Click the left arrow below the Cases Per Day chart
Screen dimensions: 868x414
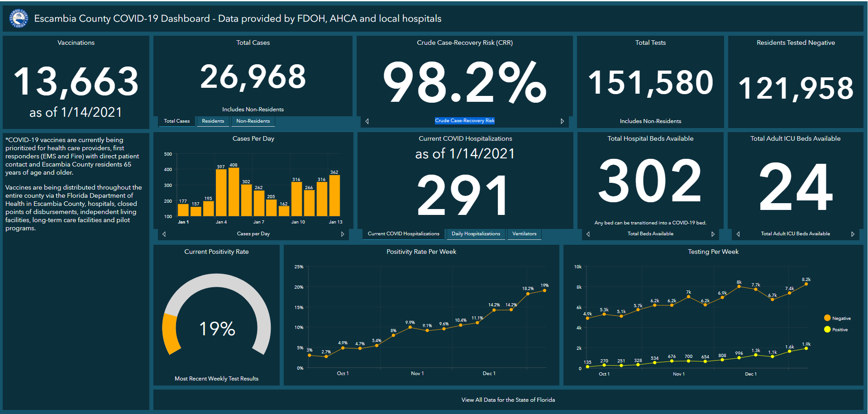coord(164,234)
